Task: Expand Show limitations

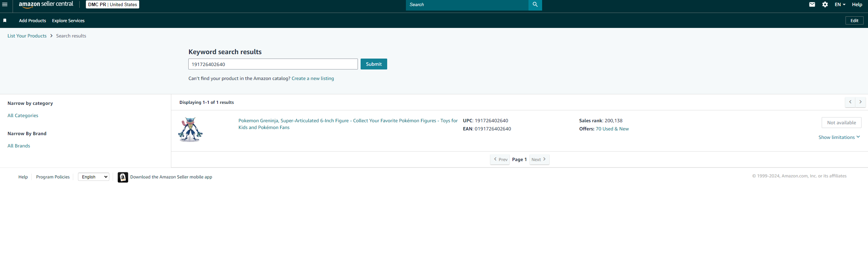Action: point(839,137)
